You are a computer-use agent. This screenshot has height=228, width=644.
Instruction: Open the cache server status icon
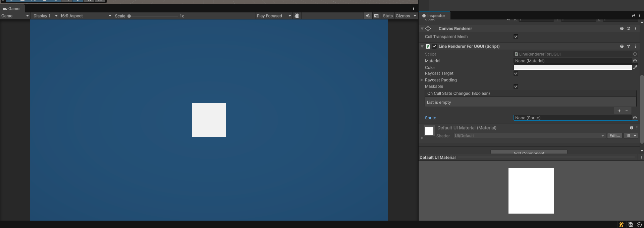pyautogui.click(x=631, y=225)
